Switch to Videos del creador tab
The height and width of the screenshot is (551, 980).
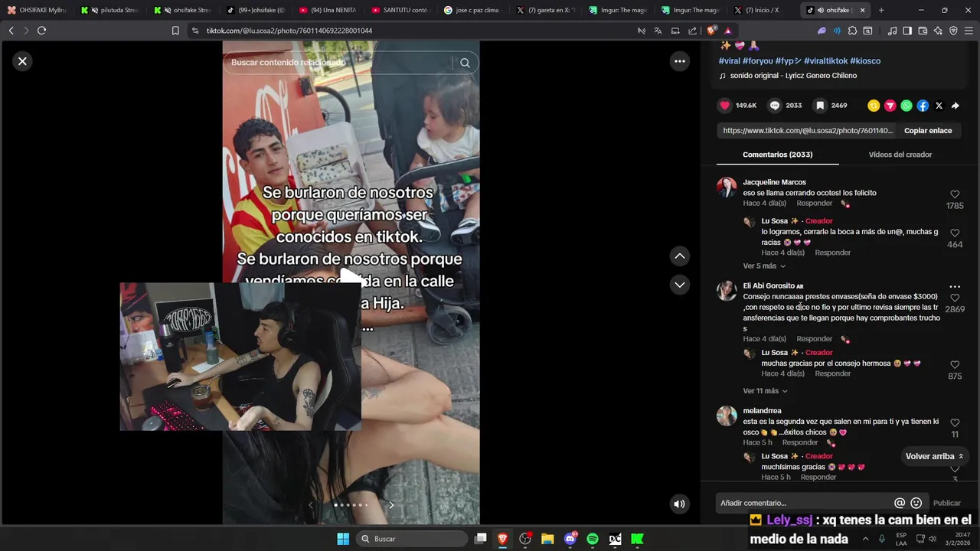coord(900,155)
